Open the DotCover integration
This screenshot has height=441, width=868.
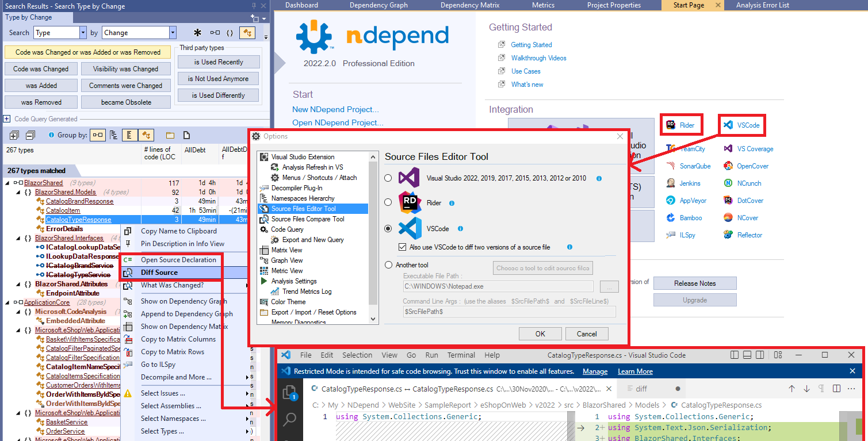pyautogui.click(x=744, y=201)
